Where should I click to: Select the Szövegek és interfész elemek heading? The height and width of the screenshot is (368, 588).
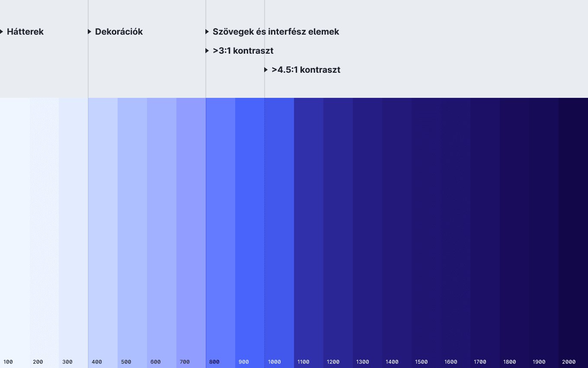[x=276, y=32]
